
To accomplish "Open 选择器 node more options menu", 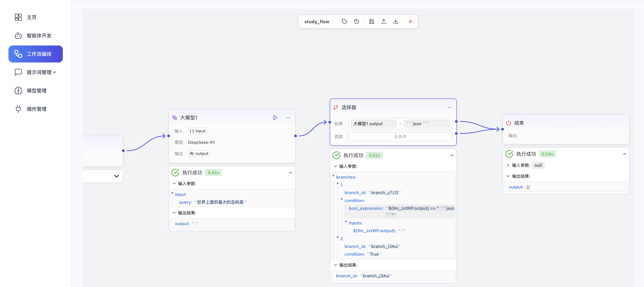I will click(x=449, y=107).
